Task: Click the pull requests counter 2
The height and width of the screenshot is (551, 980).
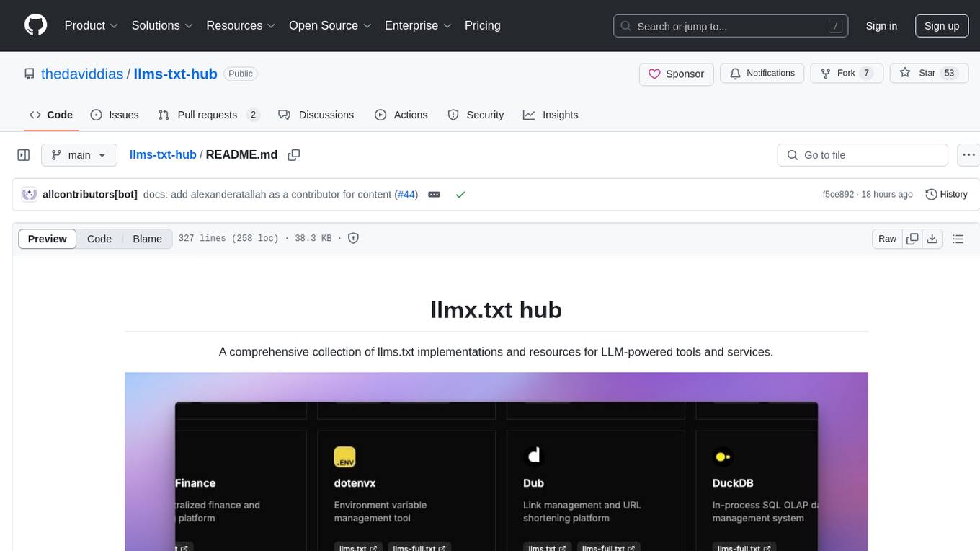Action: pos(253,115)
